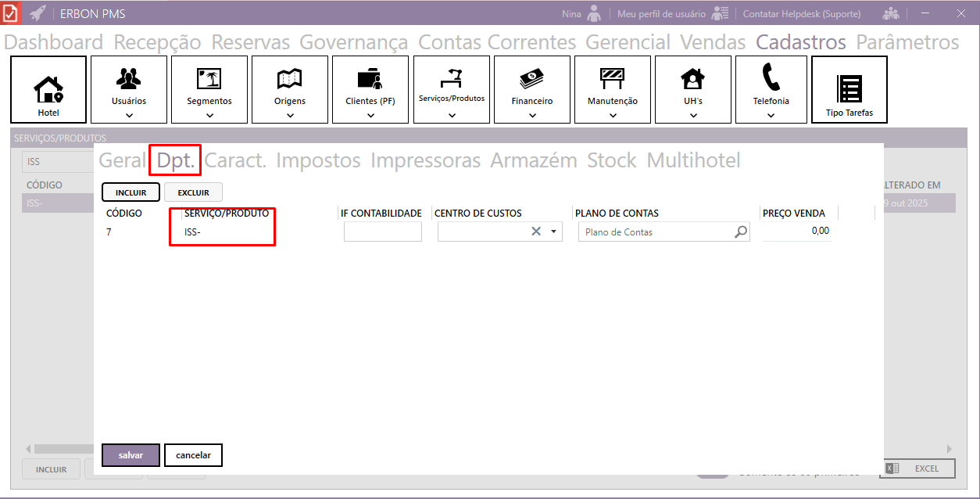Click the salvar button
This screenshot has height=499, width=980.
131,455
